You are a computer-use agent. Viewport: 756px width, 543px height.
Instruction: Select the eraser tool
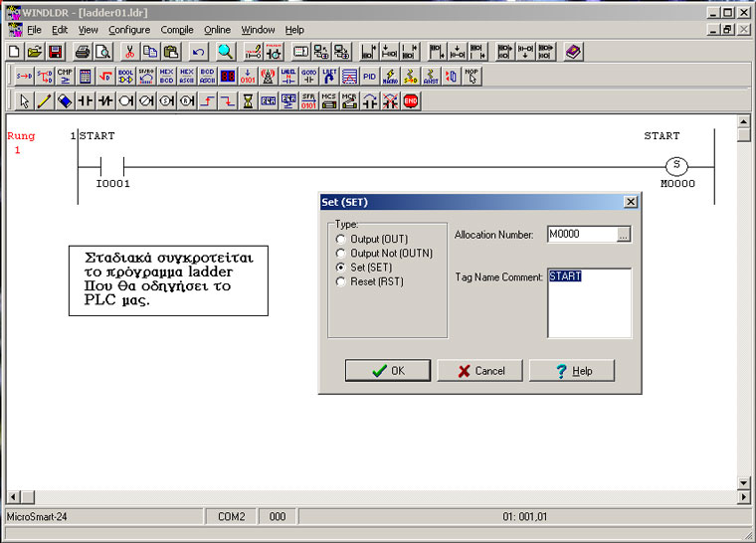click(x=65, y=101)
